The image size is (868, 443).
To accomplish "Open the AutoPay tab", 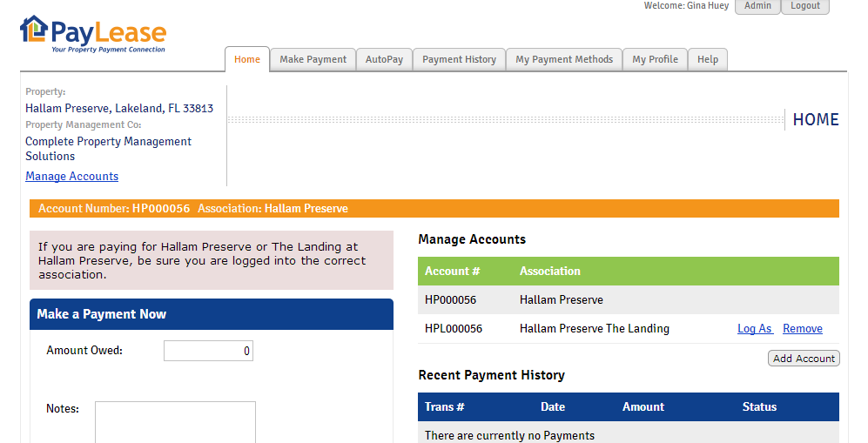I will (x=384, y=59).
